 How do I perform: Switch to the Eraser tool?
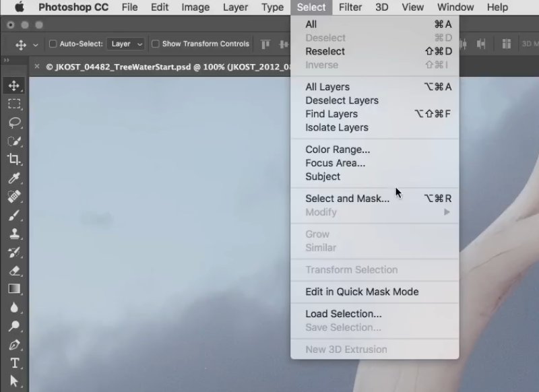(14, 271)
